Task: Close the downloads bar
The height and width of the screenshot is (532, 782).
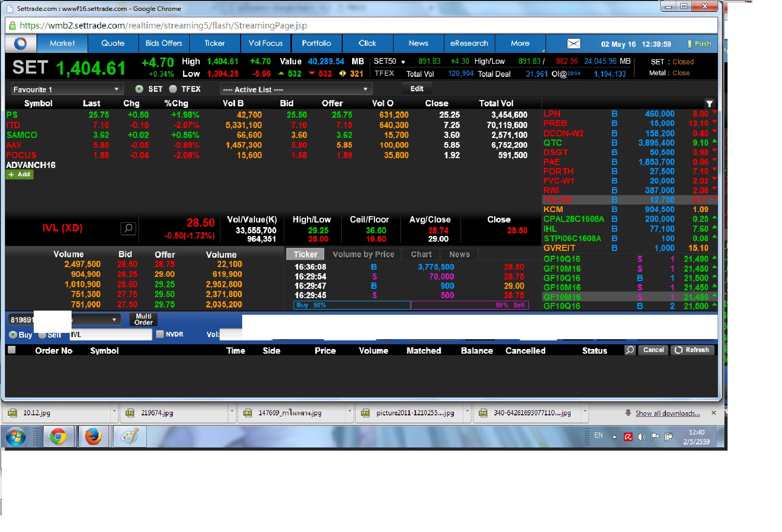Action: click(x=714, y=413)
